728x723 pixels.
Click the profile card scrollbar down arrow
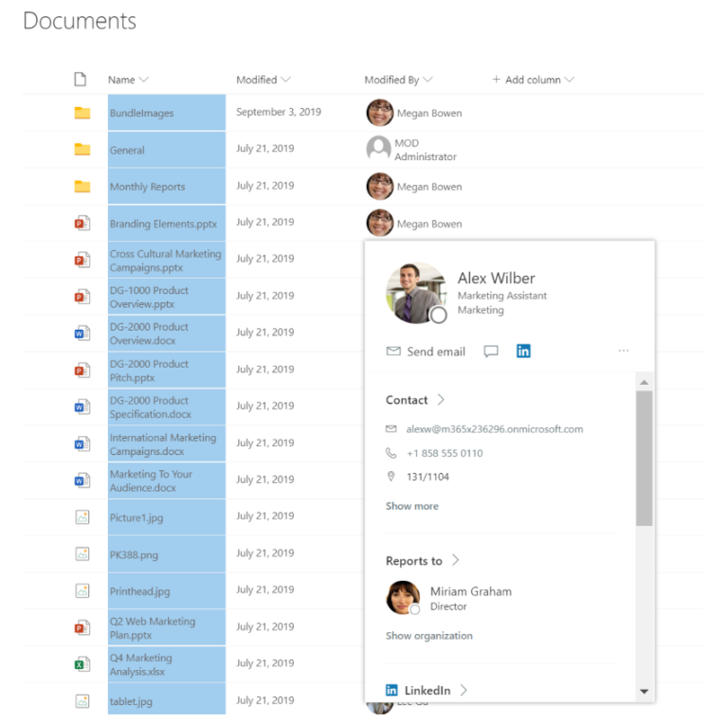[x=645, y=692]
